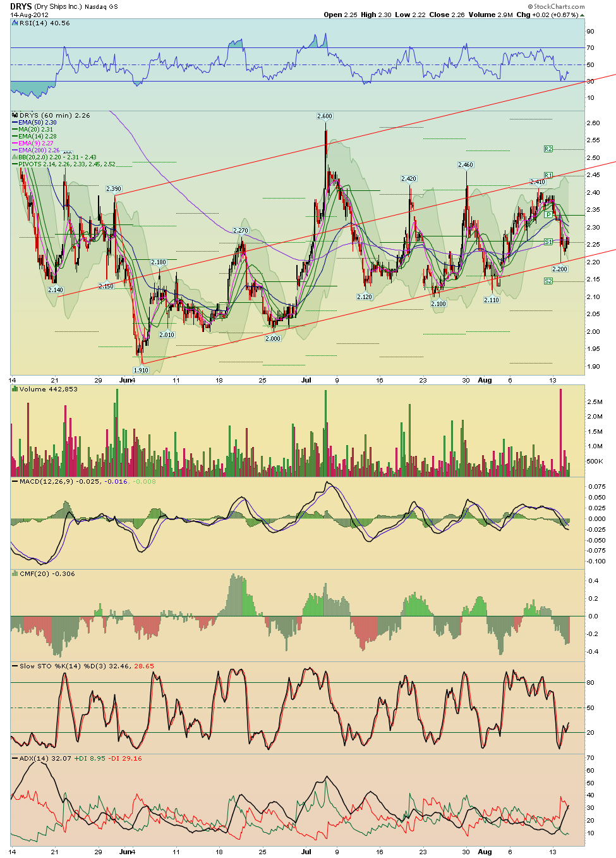Click the ADX(14) 32.07 label
Viewport: 616px width, 858px height.
(x=45, y=758)
